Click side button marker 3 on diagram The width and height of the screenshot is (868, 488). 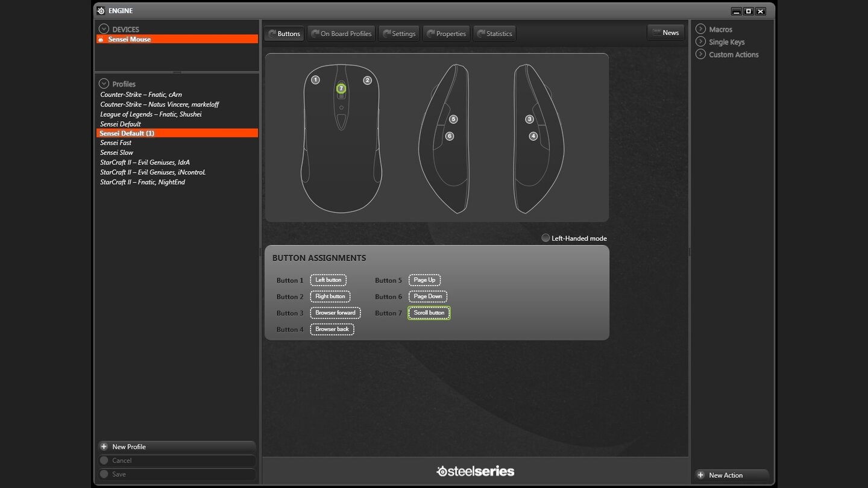pos(529,119)
